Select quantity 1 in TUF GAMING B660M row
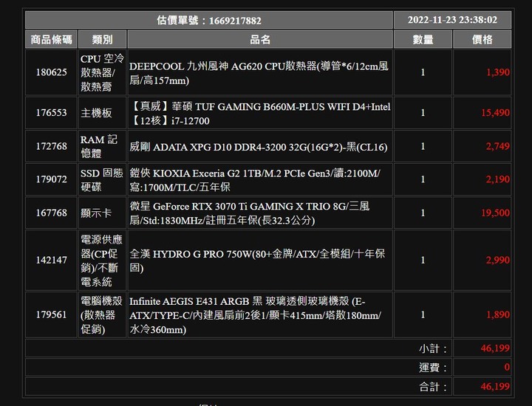The height and width of the screenshot is (406, 532). point(423,112)
